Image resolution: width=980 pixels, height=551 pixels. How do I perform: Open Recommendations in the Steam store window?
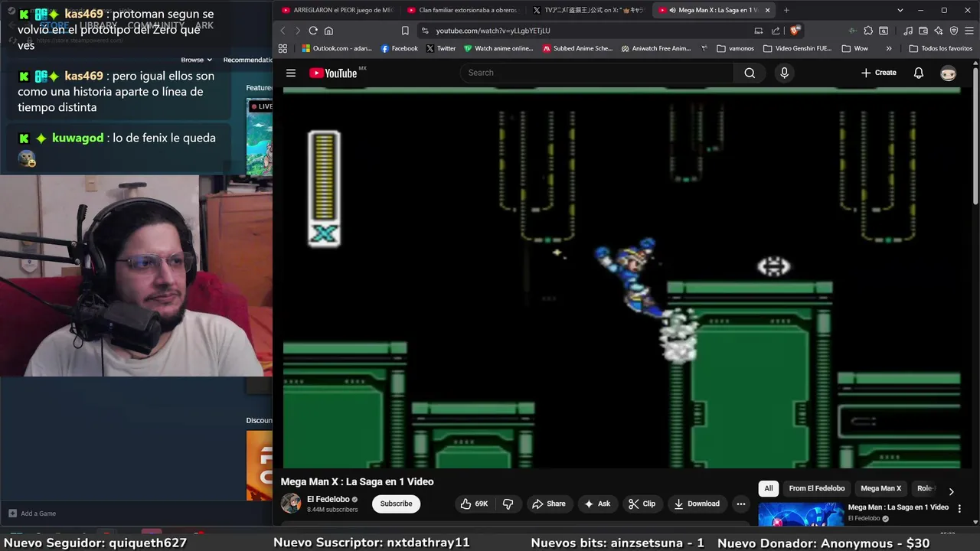pos(247,60)
